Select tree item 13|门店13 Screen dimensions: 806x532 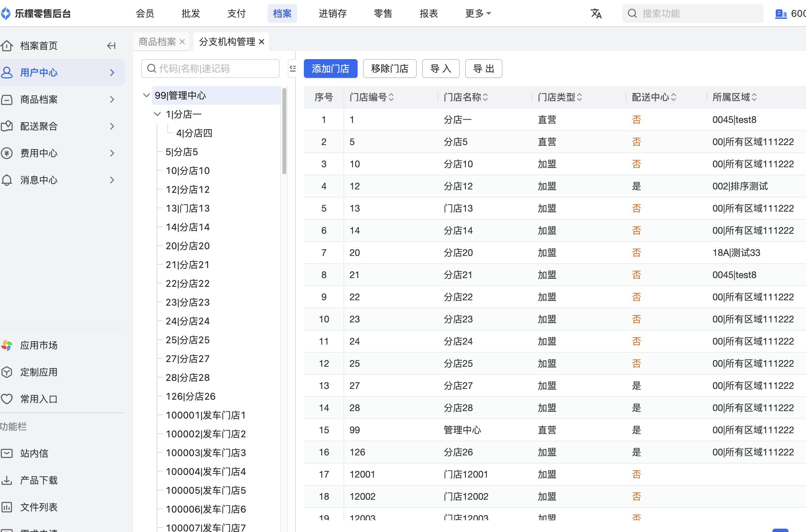[x=188, y=208]
